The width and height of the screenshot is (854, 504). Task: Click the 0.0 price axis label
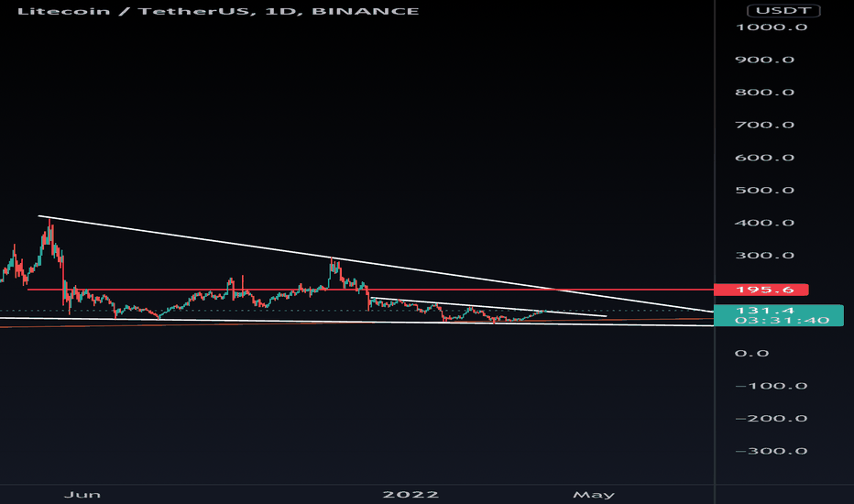(x=751, y=353)
